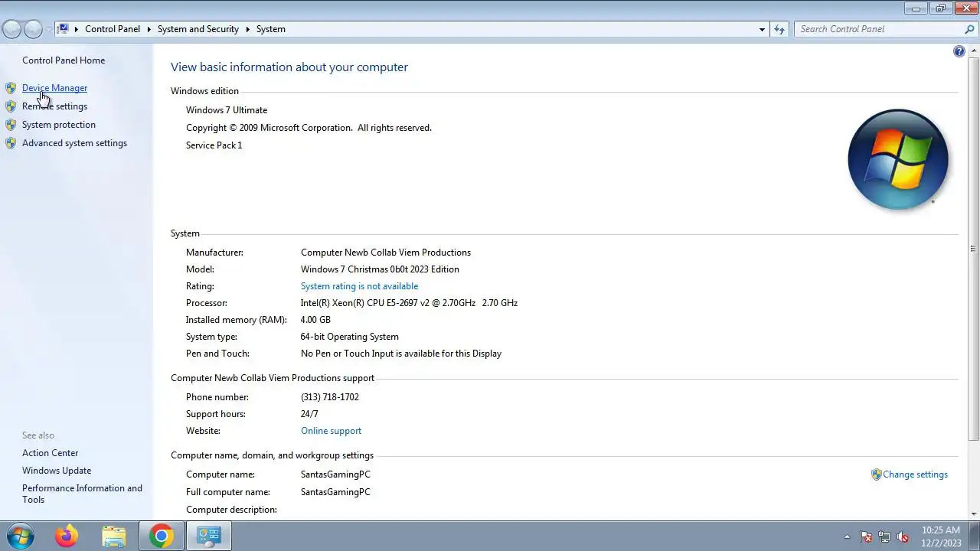
Task: Click System rating is not available
Action: [359, 286]
